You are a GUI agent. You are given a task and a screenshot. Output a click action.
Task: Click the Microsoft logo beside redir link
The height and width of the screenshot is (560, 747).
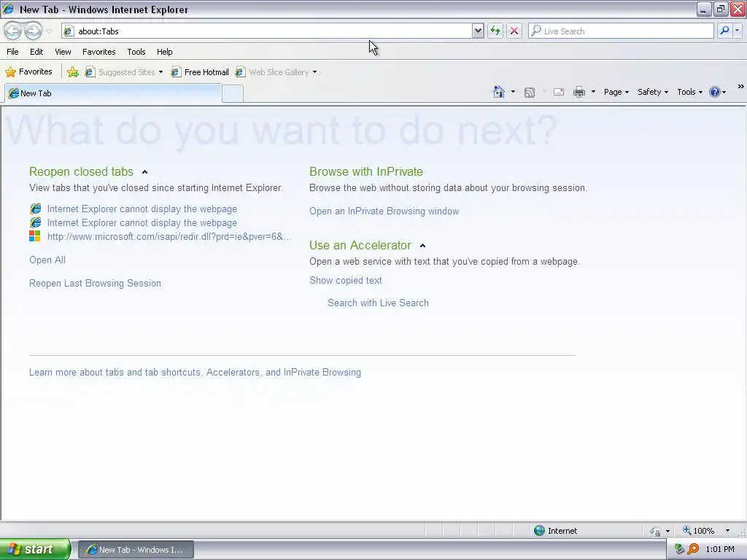pos(35,236)
